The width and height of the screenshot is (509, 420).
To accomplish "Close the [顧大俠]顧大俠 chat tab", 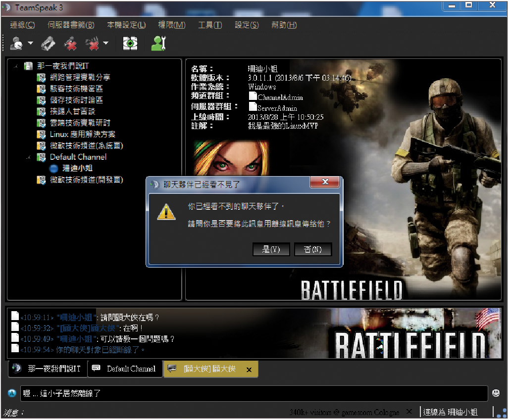I will [x=249, y=370].
